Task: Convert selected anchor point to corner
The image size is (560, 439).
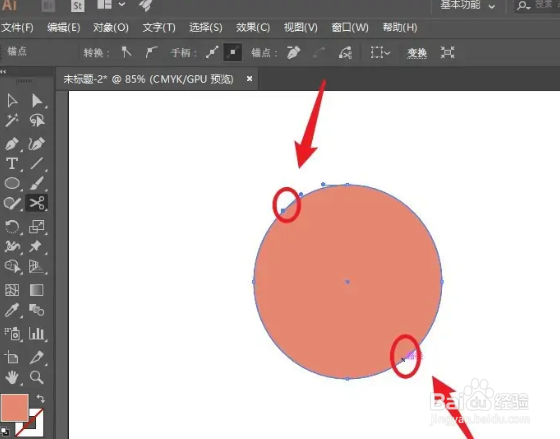Action: 126,52
